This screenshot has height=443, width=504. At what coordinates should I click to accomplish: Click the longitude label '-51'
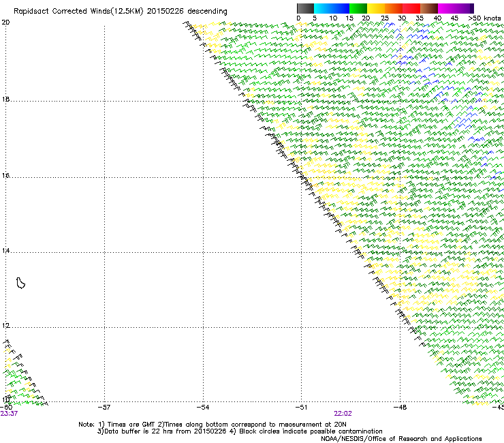301,408
